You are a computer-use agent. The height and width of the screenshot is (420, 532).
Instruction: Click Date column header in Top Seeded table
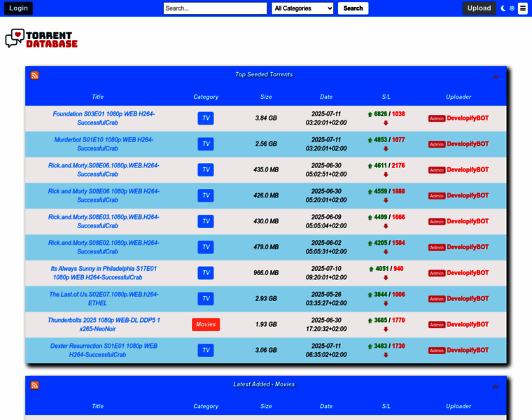[x=326, y=97]
